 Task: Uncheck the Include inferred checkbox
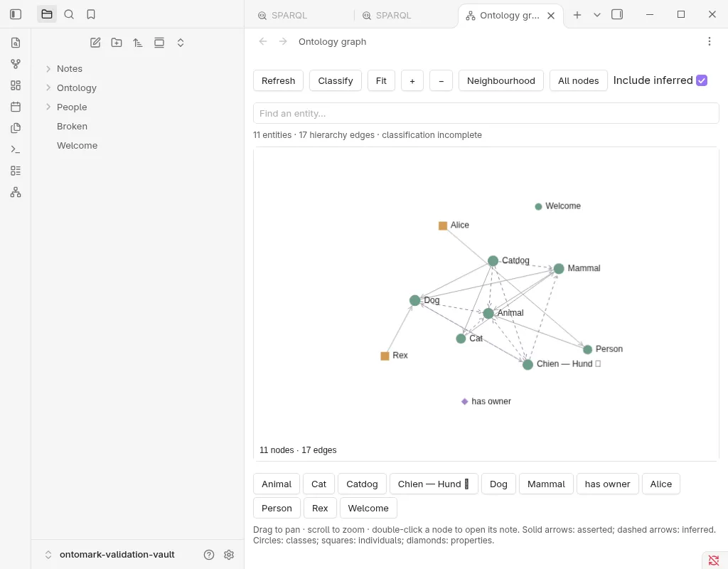pyautogui.click(x=702, y=80)
